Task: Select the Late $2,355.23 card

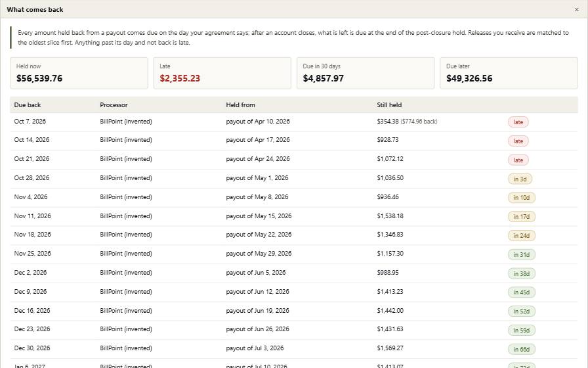Action: click(222, 73)
